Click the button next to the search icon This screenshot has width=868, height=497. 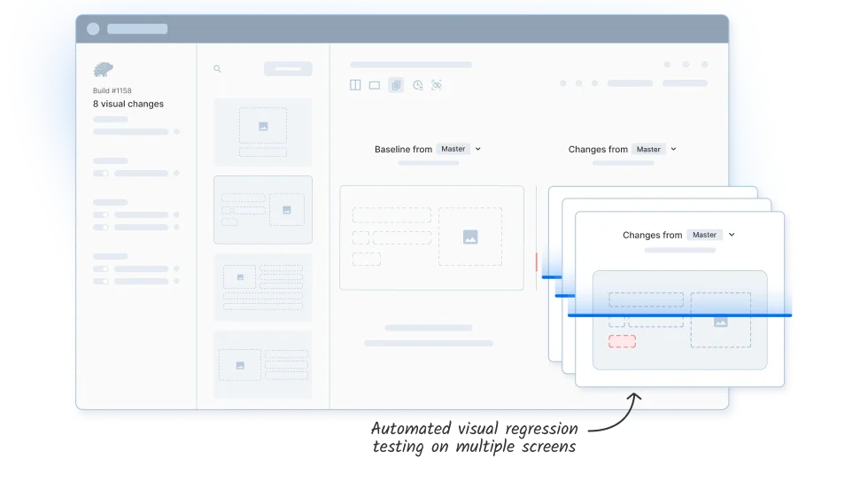(288, 69)
